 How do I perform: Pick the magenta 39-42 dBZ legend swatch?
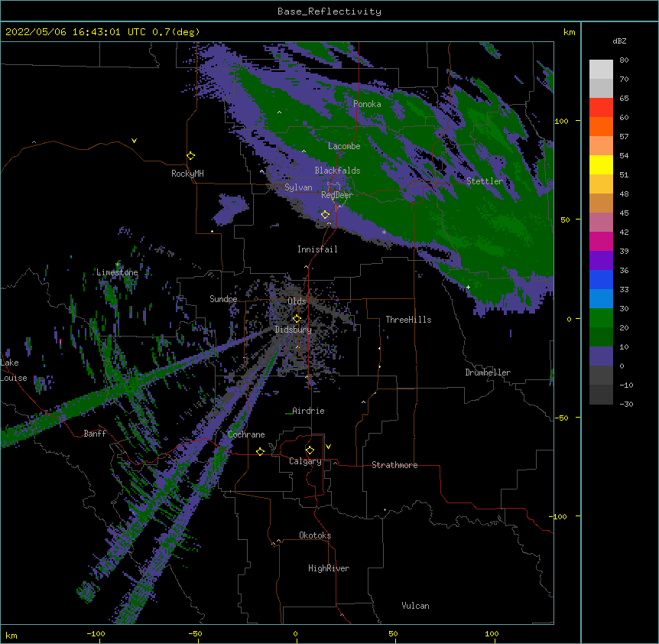(601, 241)
